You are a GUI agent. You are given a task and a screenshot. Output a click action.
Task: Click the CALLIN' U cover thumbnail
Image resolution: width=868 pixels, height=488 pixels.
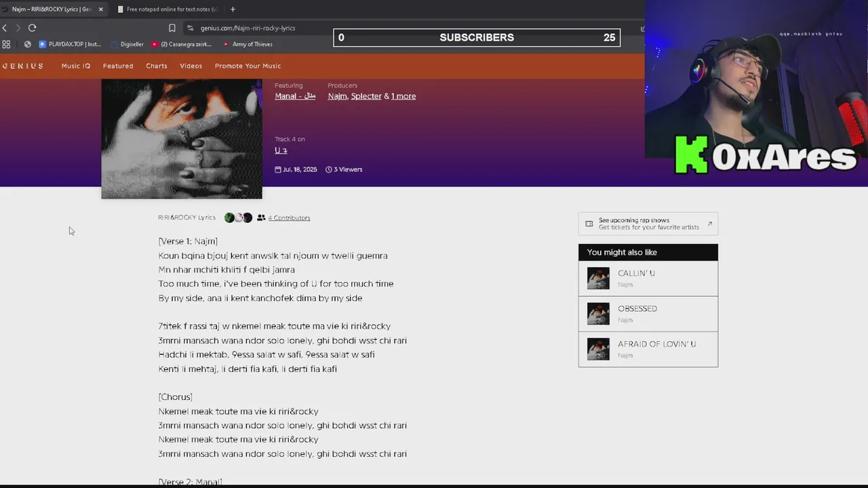click(x=598, y=279)
